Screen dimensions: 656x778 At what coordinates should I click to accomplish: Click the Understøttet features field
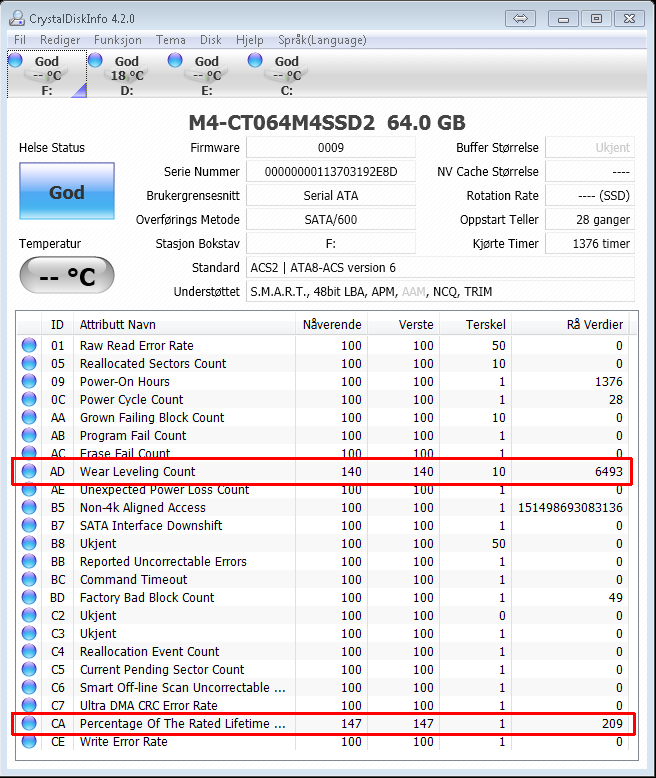point(441,291)
